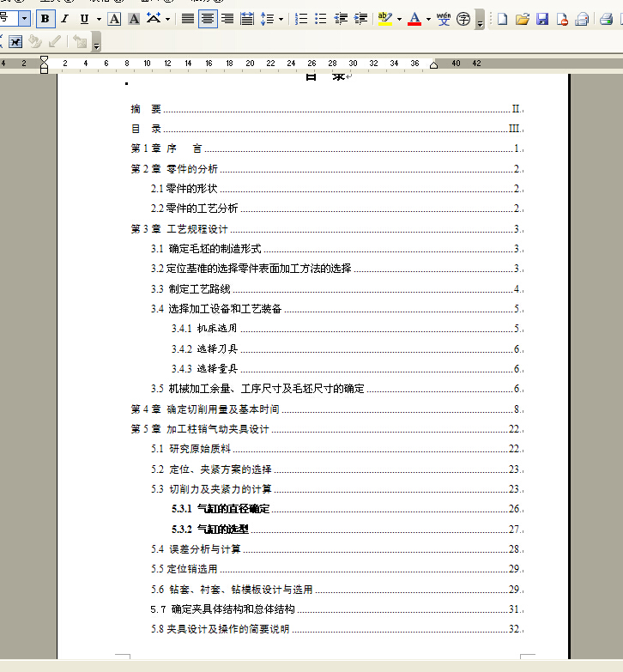Open the enclosed characters tool
Screen dimensions: 623x672
(463, 19)
